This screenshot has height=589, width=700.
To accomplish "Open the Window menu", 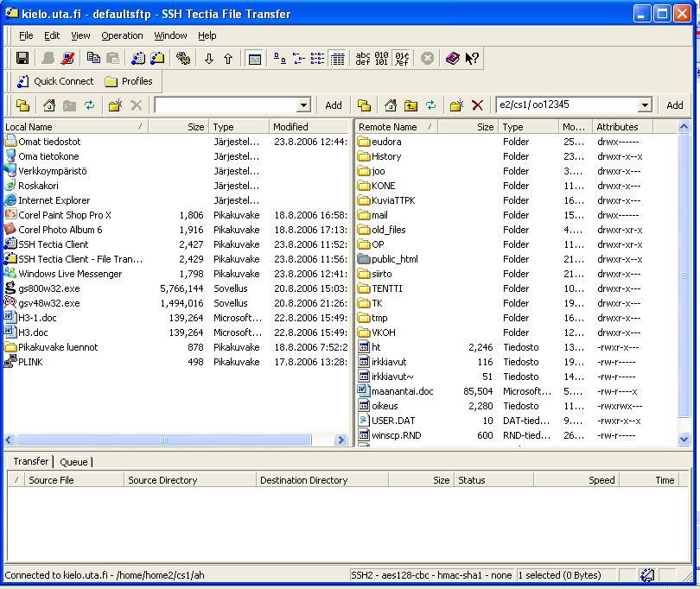I will click(x=170, y=35).
